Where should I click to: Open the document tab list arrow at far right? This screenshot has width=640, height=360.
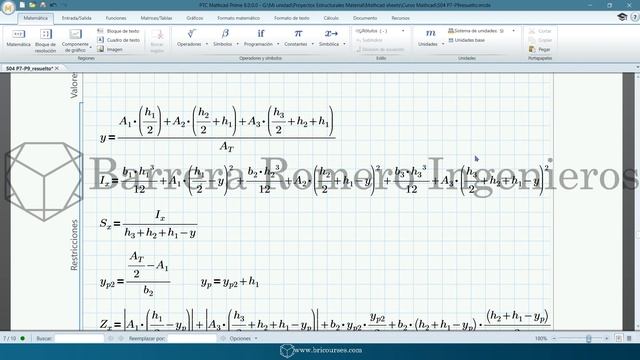[637, 68]
